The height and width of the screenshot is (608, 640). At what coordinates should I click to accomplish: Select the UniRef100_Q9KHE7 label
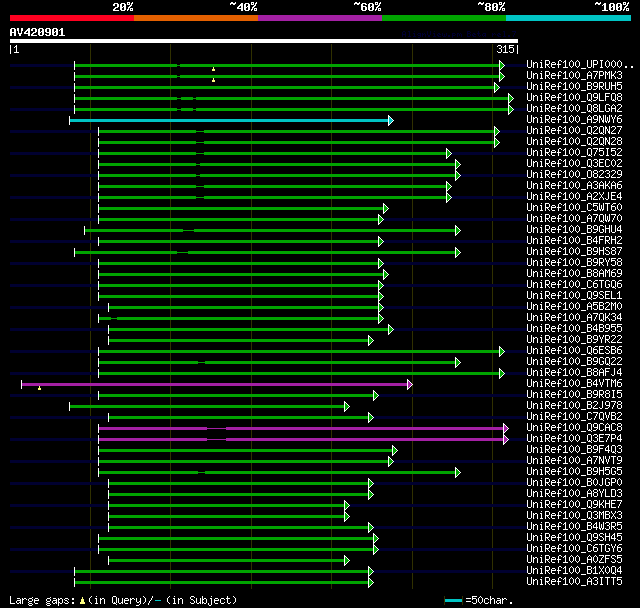click(x=574, y=505)
